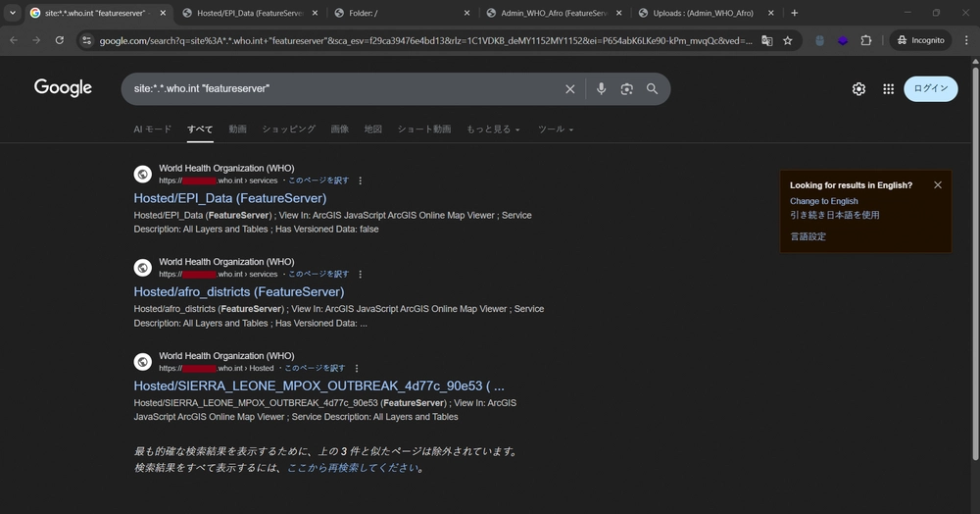This screenshot has height=514, width=980.
Task: Go back using browser back arrow
Action: pos(14,40)
